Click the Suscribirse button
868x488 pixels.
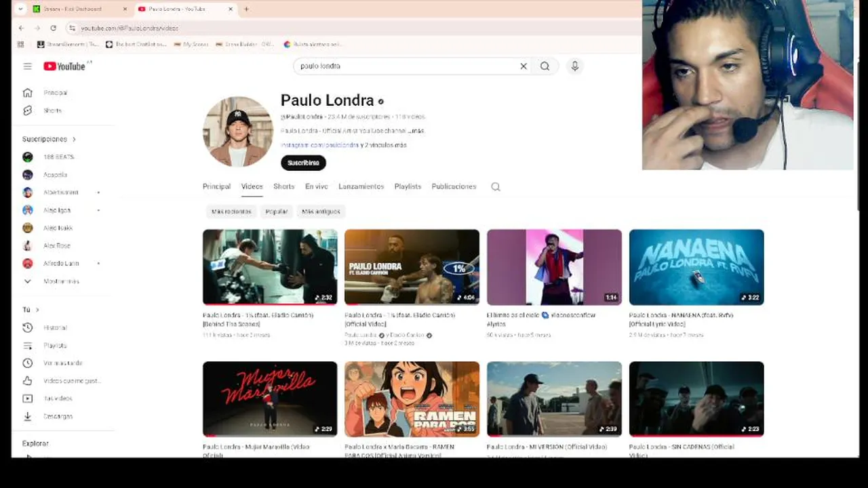click(303, 163)
